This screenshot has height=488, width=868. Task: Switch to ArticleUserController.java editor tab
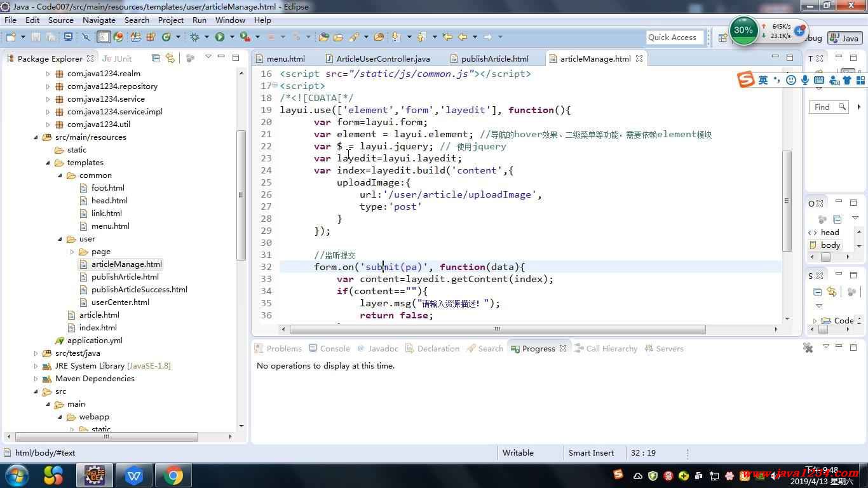[x=378, y=58]
